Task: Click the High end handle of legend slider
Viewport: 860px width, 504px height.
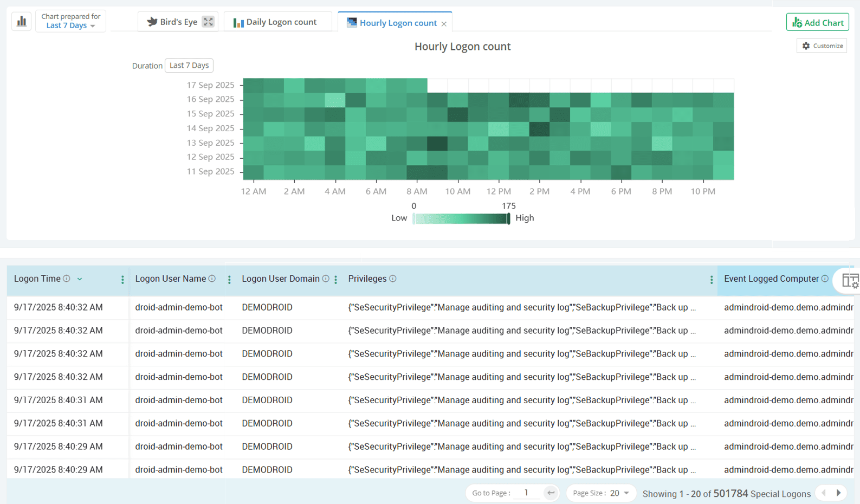Action: point(508,218)
